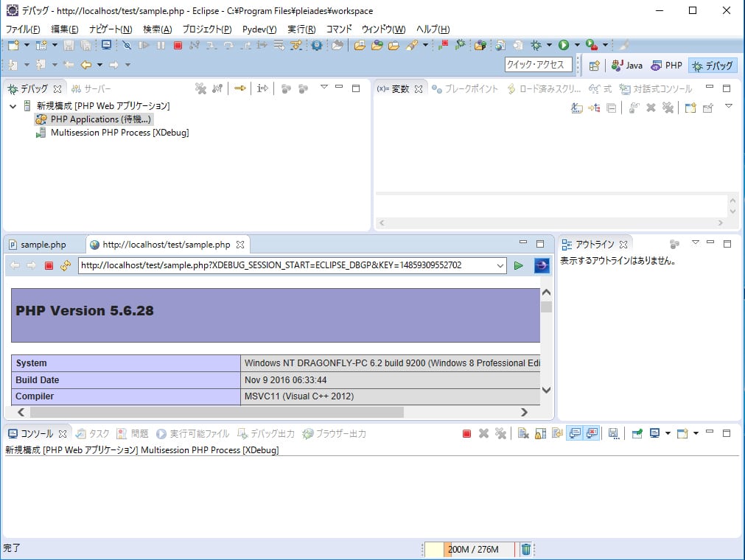This screenshot has height=560, width=745.
Task: Run garbage collector trash icon
Action: (526, 549)
